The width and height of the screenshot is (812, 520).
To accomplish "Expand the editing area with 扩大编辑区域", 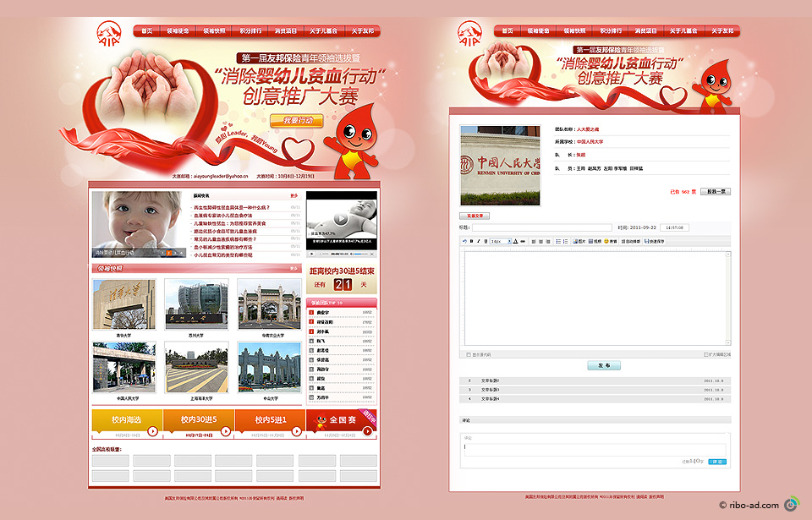I will (x=717, y=355).
